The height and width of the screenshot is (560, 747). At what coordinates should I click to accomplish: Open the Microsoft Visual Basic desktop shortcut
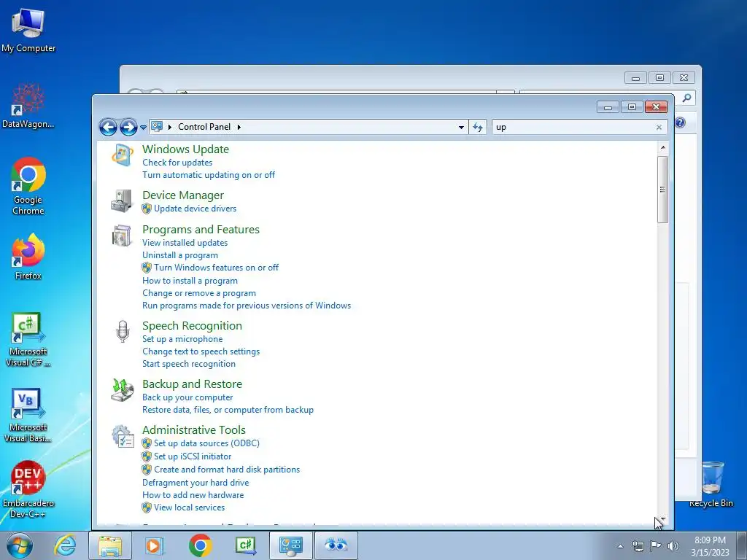pos(28,415)
